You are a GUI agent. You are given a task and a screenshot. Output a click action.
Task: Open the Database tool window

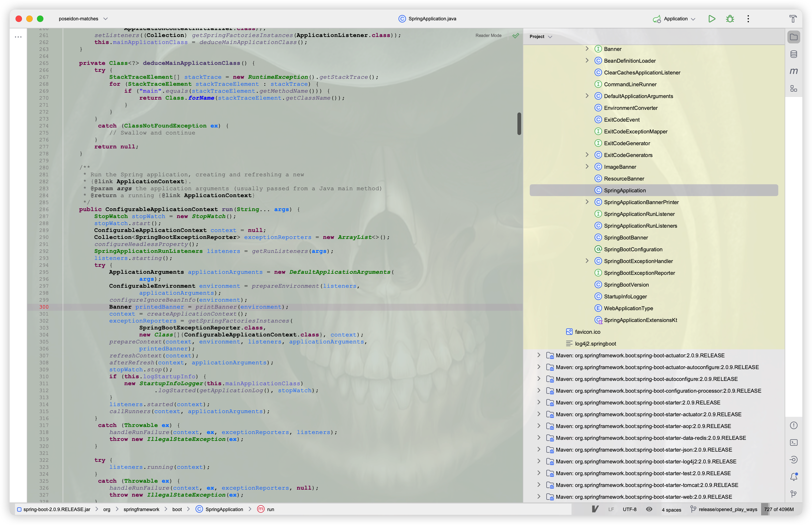pyautogui.click(x=794, y=54)
